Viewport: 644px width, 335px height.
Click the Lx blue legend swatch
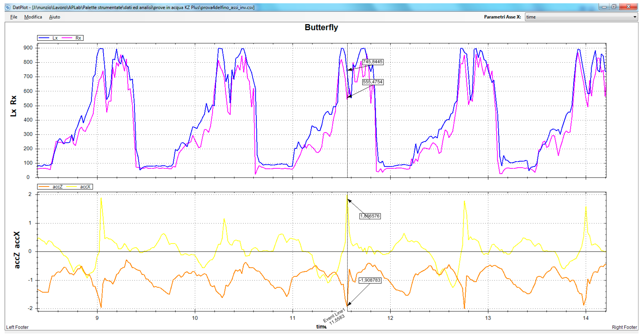pyautogui.click(x=44, y=38)
